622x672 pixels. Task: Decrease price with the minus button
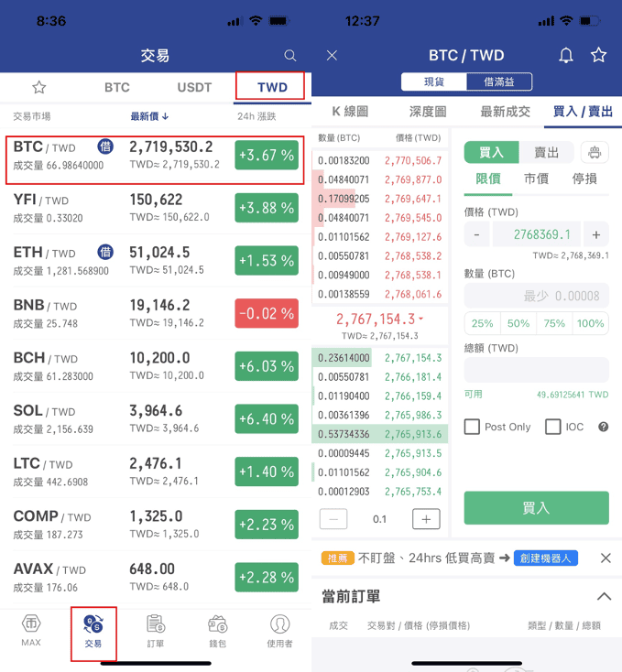pyautogui.click(x=476, y=234)
